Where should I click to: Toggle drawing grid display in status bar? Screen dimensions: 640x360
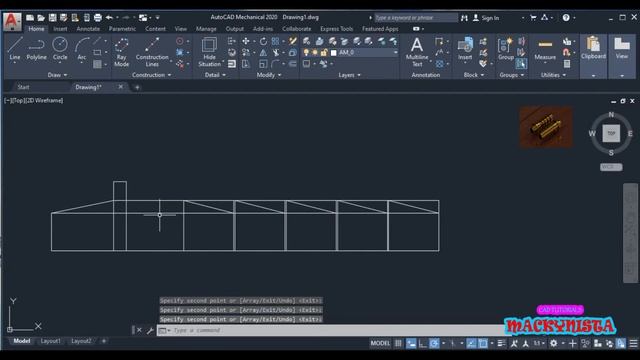click(398, 343)
